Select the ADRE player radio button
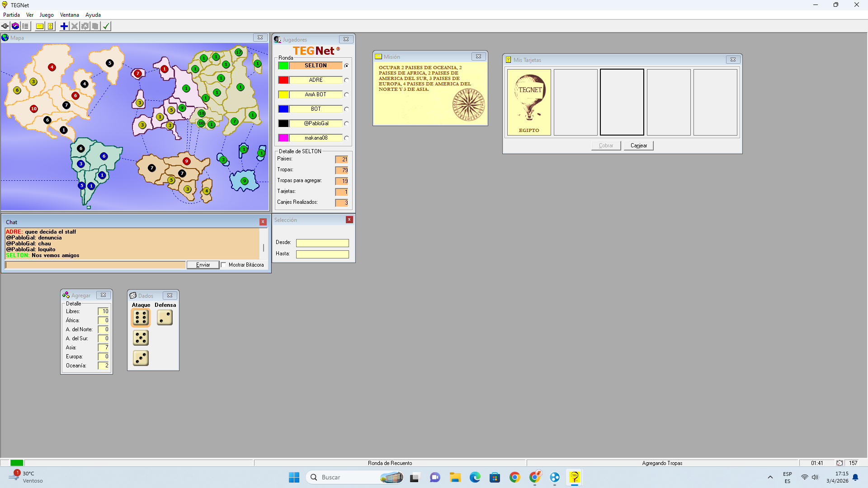Screen dimensions: 868x488 (x=346, y=80)
